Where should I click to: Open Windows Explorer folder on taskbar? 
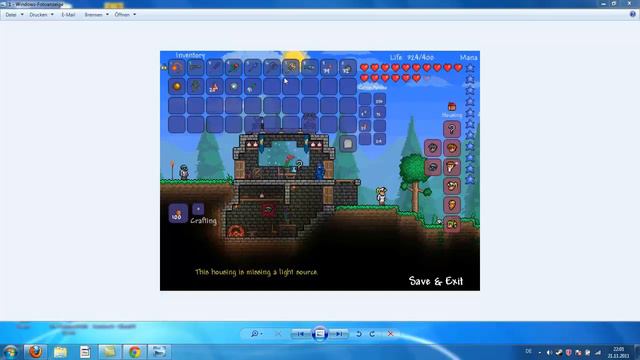(60, 352)
